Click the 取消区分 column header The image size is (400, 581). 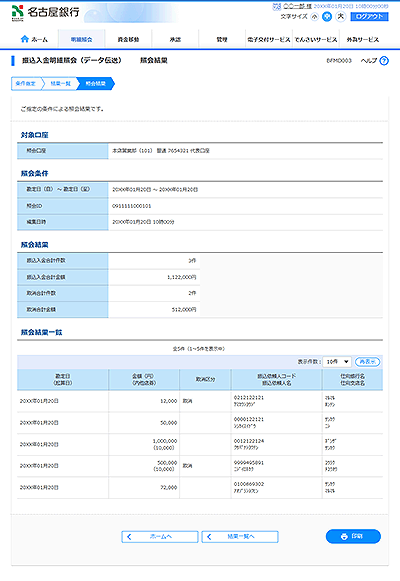206,379
